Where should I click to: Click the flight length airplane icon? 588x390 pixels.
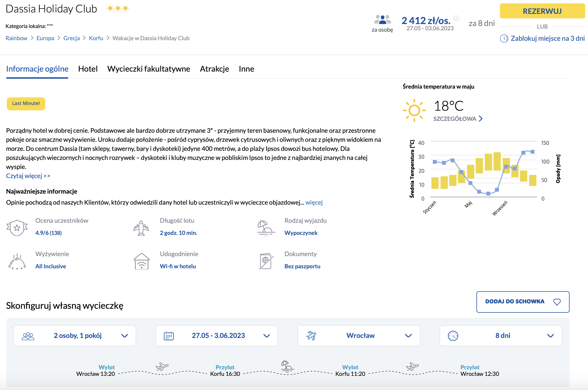tap(141, 228)
